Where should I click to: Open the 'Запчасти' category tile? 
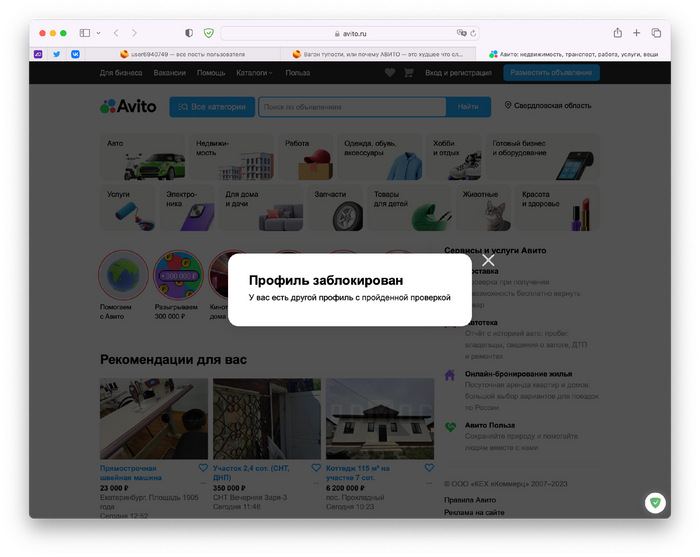[335, 208]
